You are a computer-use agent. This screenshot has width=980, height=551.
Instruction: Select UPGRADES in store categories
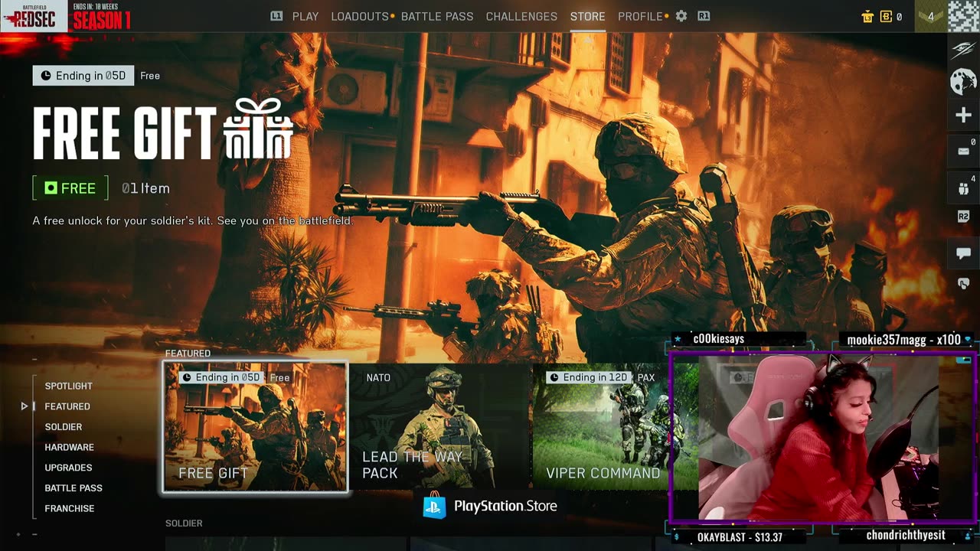(68, 468)
